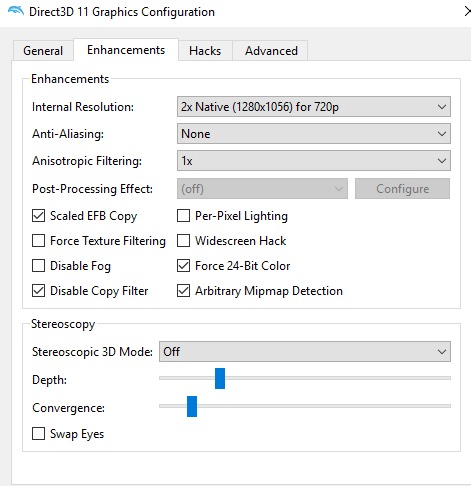This screenshot has width=471, height=486.
Task: Click the Stereoscopy group heading
Action: [63, 324]
